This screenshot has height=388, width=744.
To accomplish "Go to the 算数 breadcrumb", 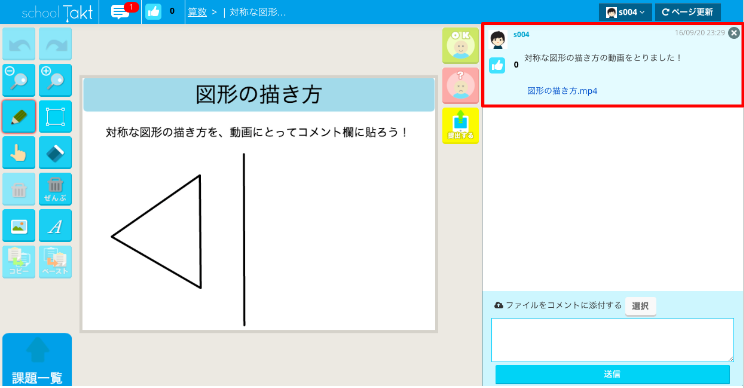I will tap(197, 12).
